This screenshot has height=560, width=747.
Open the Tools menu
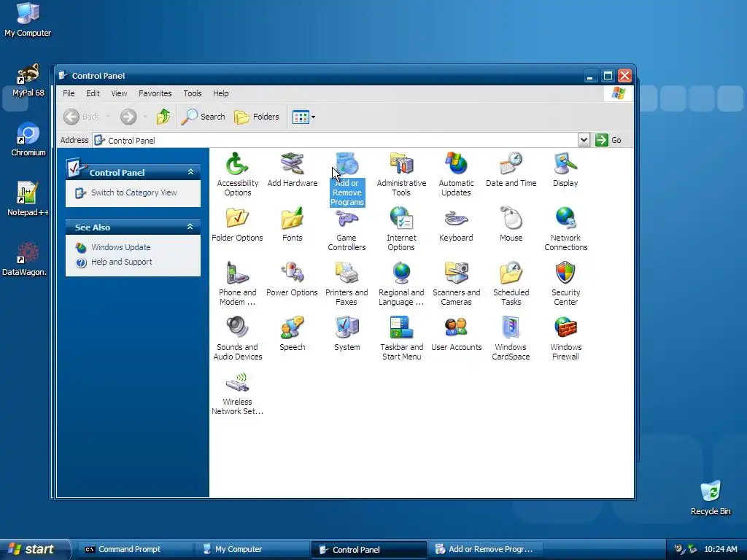pyautogui.click(x=193, y=93)
